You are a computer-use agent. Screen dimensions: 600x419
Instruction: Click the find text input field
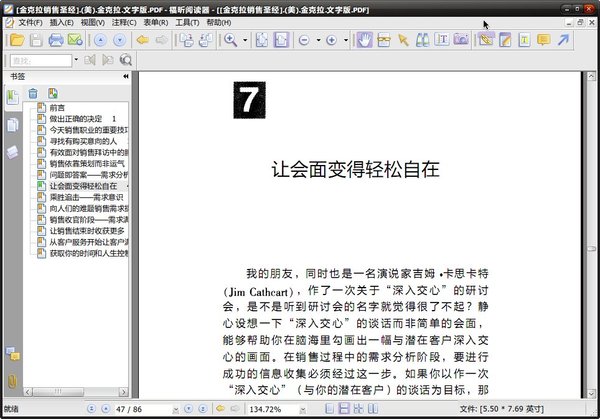point(41,60)
